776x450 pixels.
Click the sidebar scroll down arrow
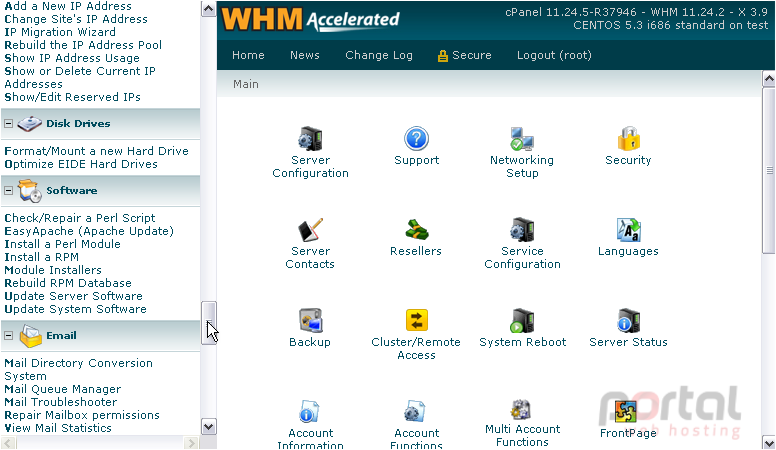(209, 427)
